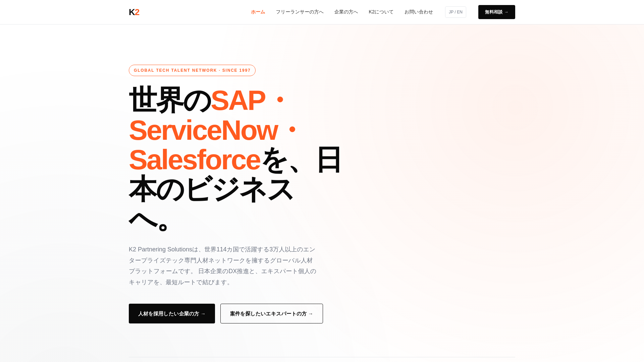Open the 企業の方へ menu item

346,12
